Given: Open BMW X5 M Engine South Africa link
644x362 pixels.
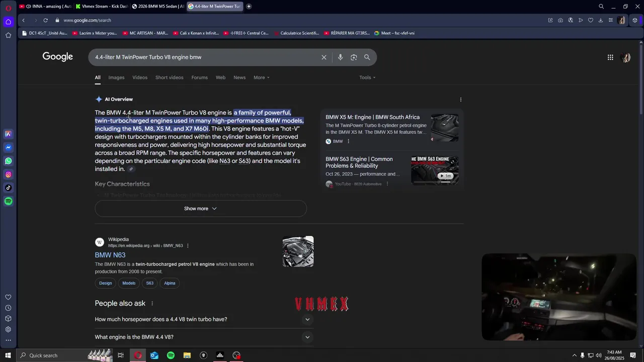Looking at the screenshot, I should point(372,117).
